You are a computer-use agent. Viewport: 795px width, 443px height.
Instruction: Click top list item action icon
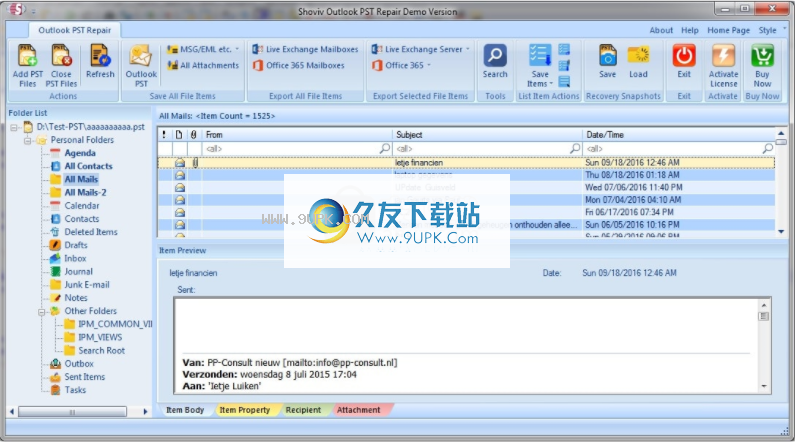click(x=564, y=49)
